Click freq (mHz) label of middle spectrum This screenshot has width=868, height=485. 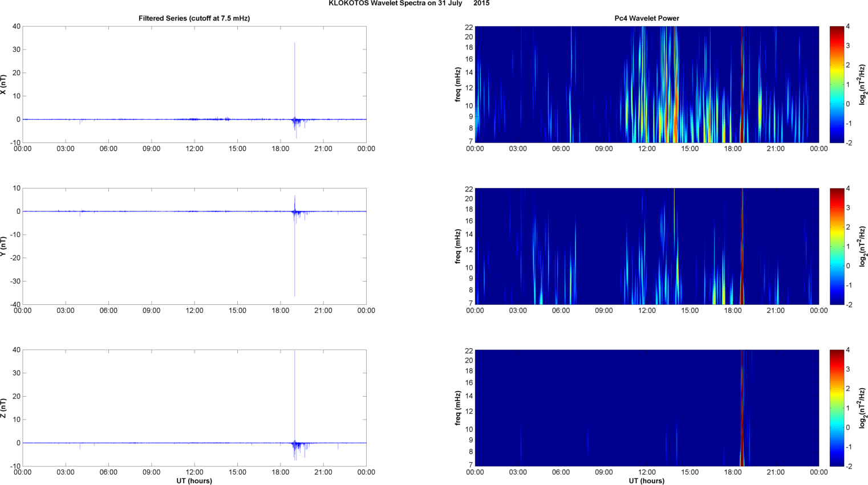point(458,246)
